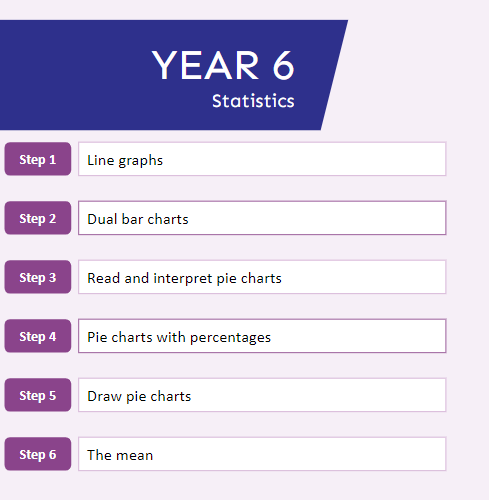Open the Draw pie charts step
This screenshot has height=500, width=489.
click(x=262, y=395)
